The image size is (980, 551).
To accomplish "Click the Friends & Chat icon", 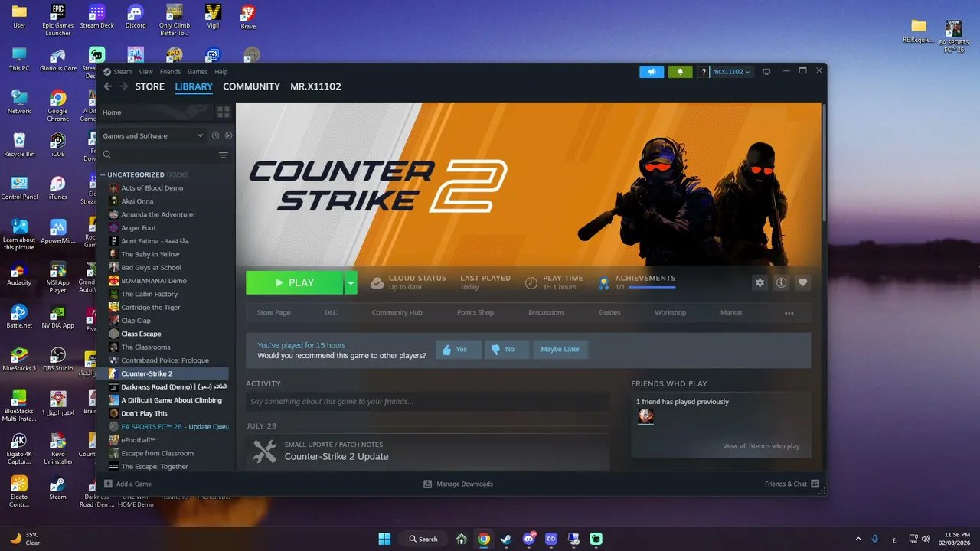I will pos(815,484).
